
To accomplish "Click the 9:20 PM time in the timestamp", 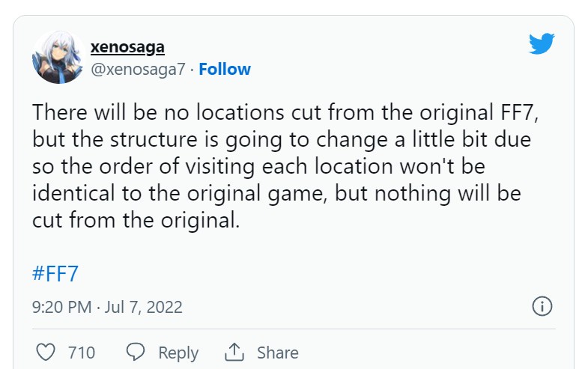I will pos(61,308).
